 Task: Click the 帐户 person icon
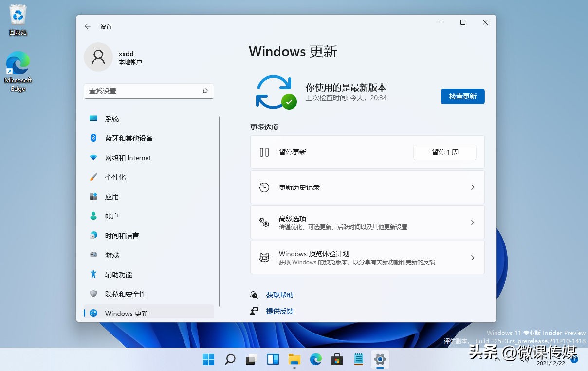pyautogui.click(x=93, y=216)
